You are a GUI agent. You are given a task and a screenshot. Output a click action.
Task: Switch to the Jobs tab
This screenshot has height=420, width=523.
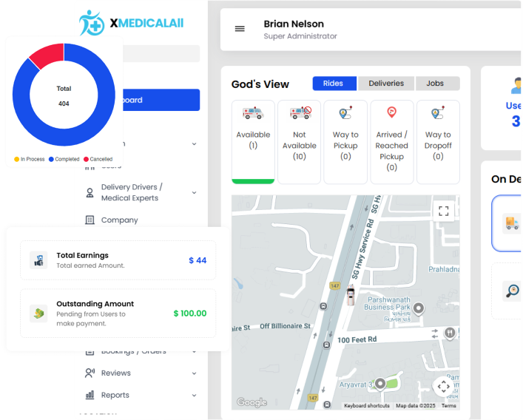pos(438,84)
